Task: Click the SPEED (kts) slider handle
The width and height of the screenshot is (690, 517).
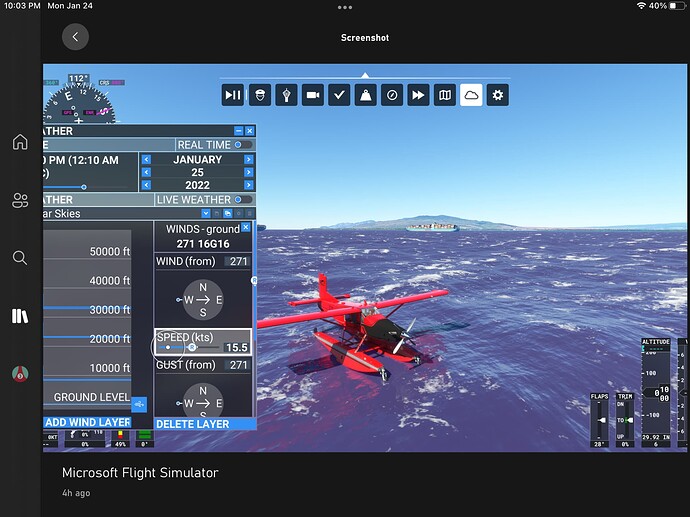Action: click(x=192, y=348)
